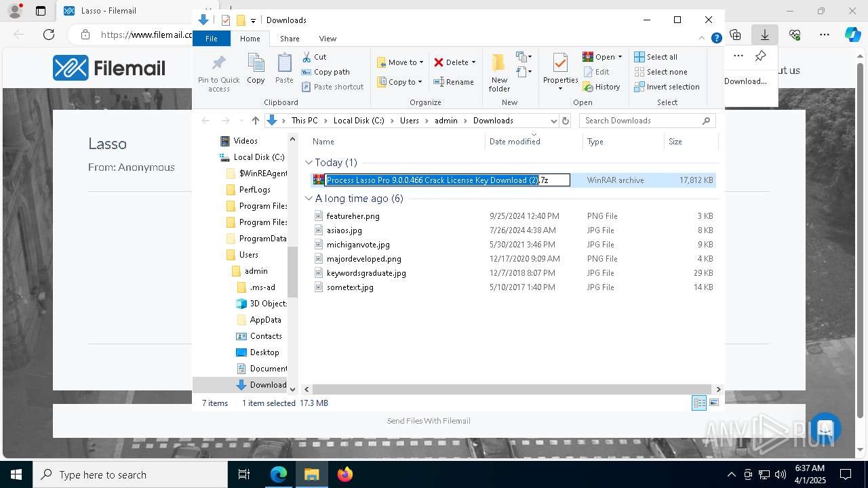Click Paste shortcut command
868x488 pixels.
click(x=332, y=87)
